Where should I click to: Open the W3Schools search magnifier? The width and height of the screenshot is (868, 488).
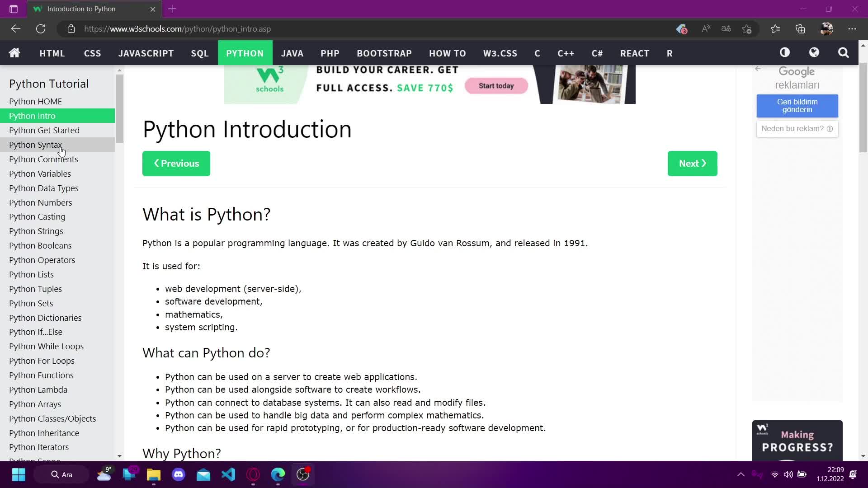843,53
